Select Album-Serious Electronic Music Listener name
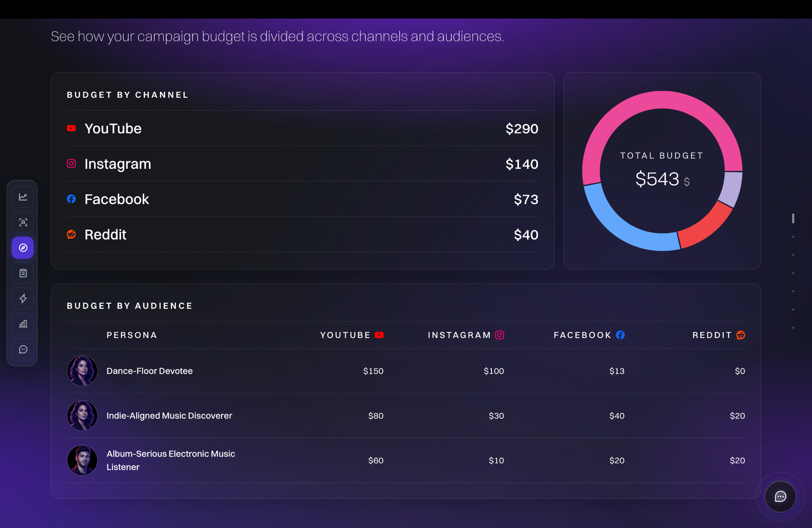The width and height of the screenshot is (812, 528). point(171,460)
